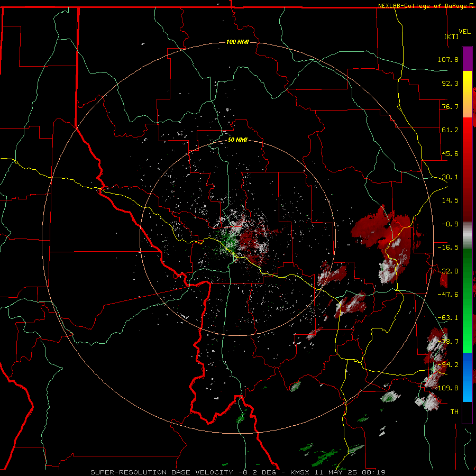
Task: Select the -0.9 scale value
Action: click(450, 224)
